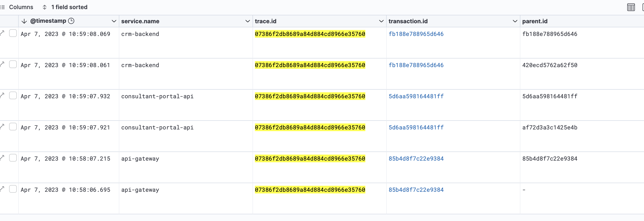
Task: Open transaction link fb188e788965d646 in first row
Action: pyautogui.click(x=416, y=34)
